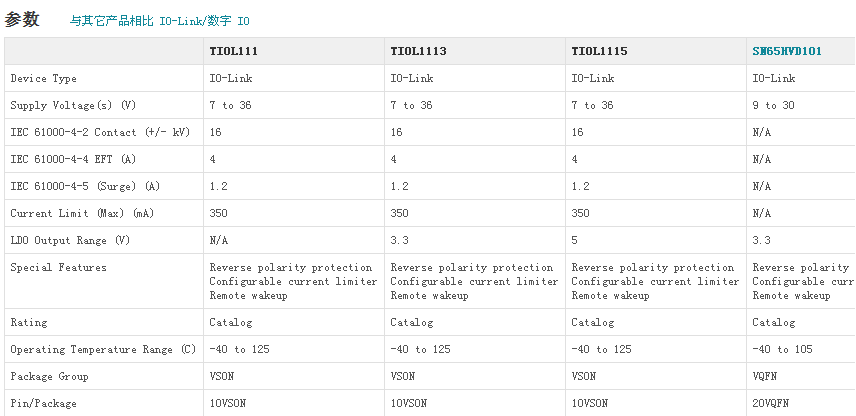The height and width of the screenshot is (416, 856).
Task: Click the TIOL111 column header
Action: coord(233,51)
